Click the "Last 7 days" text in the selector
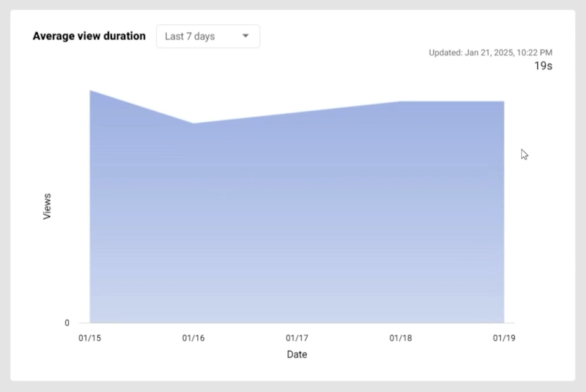The width and height of the screenshot is (586, 392). coord(190,37)
